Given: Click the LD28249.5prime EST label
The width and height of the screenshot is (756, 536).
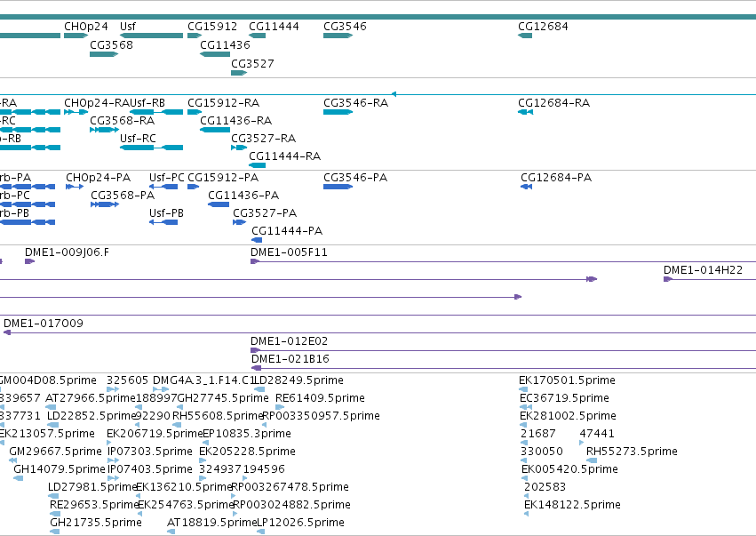Looking at the screenshot, I should pos(298,380).
